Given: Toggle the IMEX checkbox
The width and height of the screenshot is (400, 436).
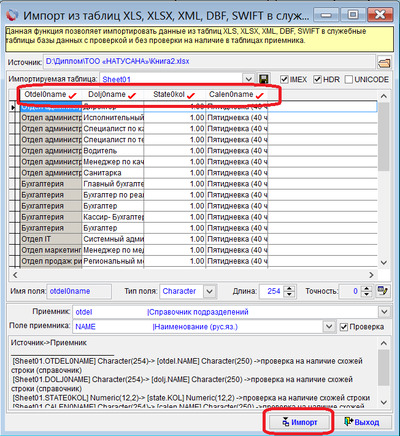Looking at the screenshot, I should [x=284, y=79].
